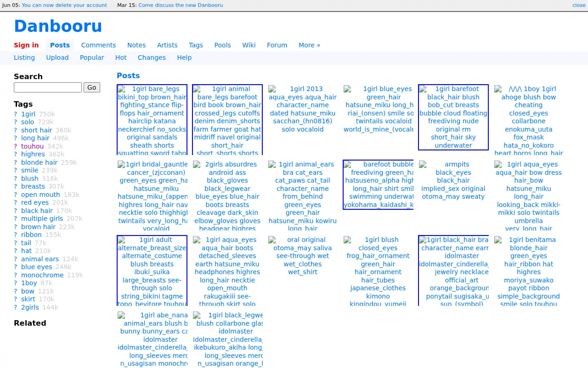Click the question mark beside red eyes
588x368 pixels.
click(x=15, y=202)
